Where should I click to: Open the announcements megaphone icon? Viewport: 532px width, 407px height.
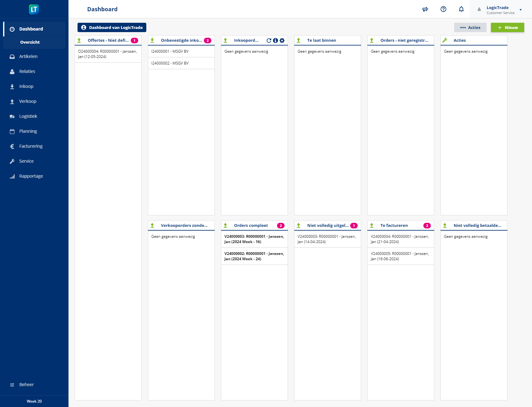(x=425, y=9)
